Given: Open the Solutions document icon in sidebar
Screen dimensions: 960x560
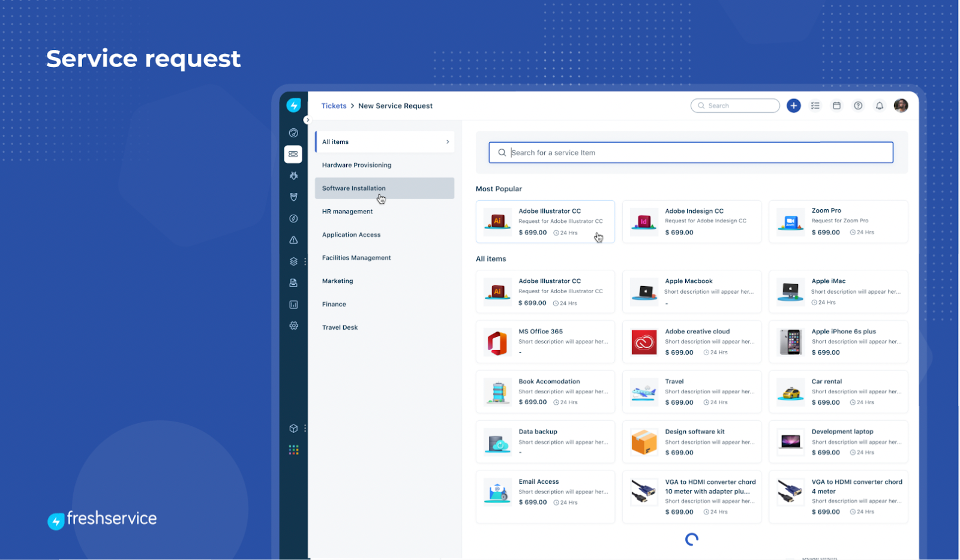Looking at the screenshot, I should [293, 282].
